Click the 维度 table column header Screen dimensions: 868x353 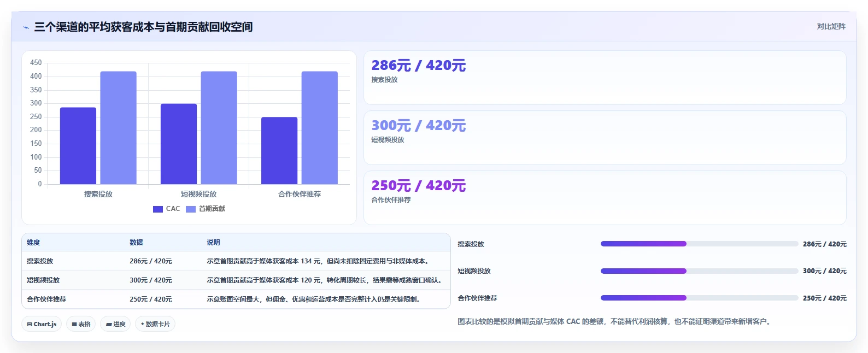[33, 243]
